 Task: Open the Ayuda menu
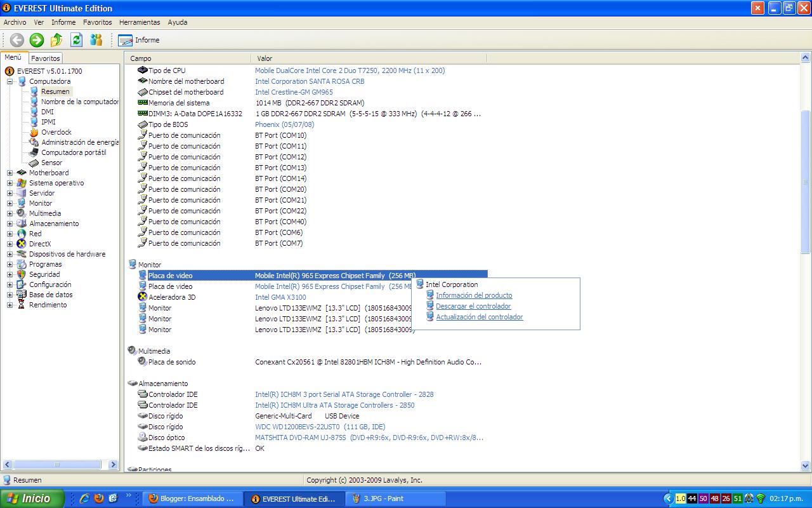pyautogui.click(x=178, y=22)
